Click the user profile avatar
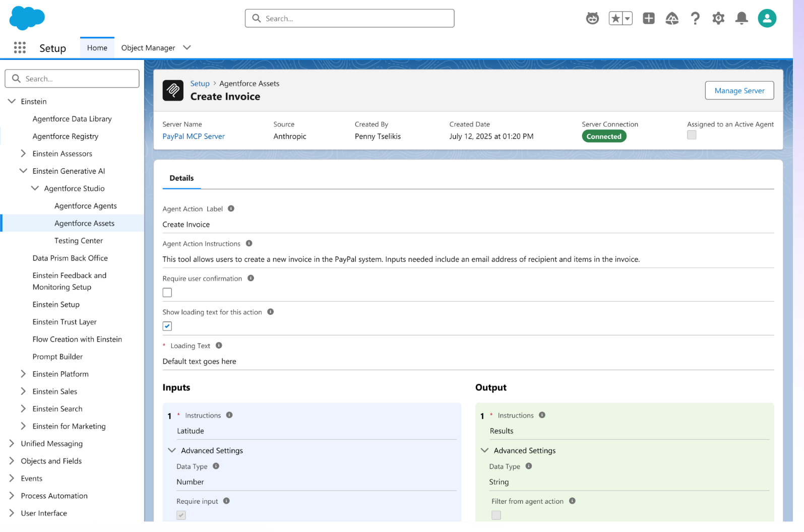804x532 pixels. (767, 19)
